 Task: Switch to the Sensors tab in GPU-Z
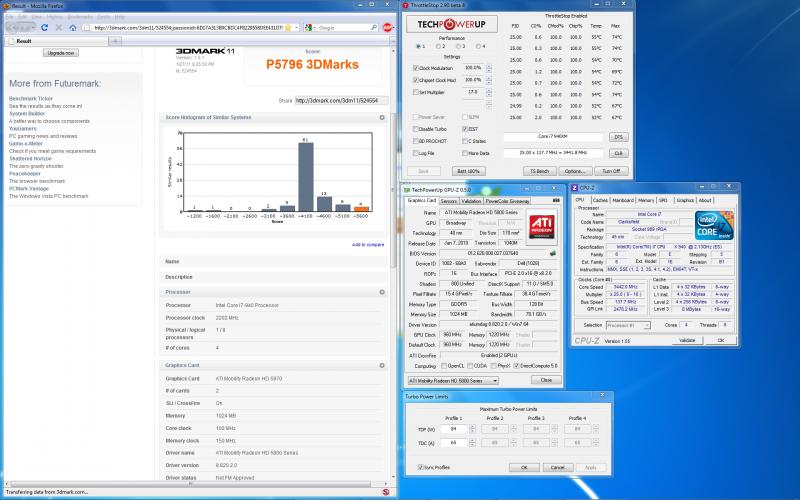click(x=448, y=201)
